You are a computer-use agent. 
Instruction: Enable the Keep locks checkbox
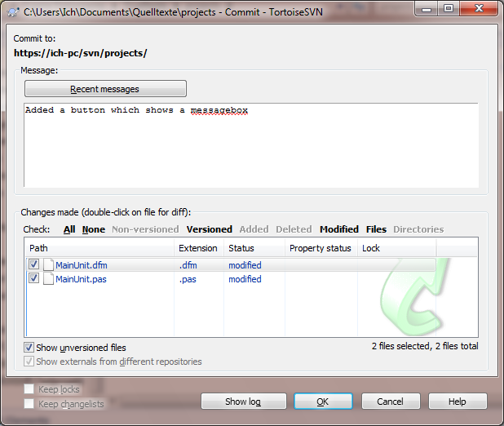pyautogui.click(x=29, y=389)
